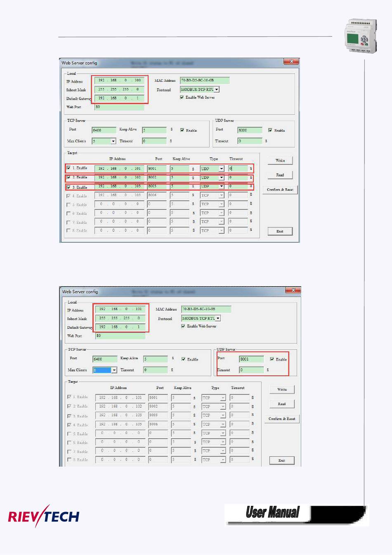392x555 pixels.
Task: Click target 1 Timeout field in upper dialog
Action: 238,168
